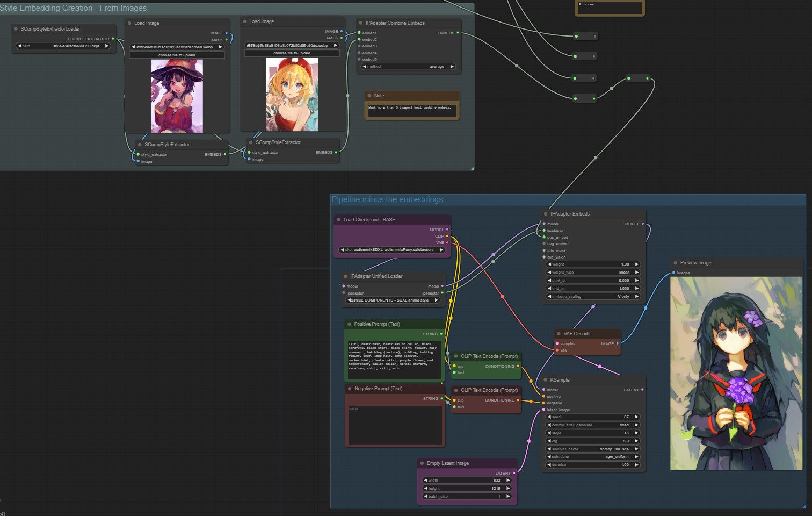Image resolution: width=812 pixels, height=516 pixels.
Task: Click choose file to upload for blonde girl image
Action: click(x=292, y=53)
